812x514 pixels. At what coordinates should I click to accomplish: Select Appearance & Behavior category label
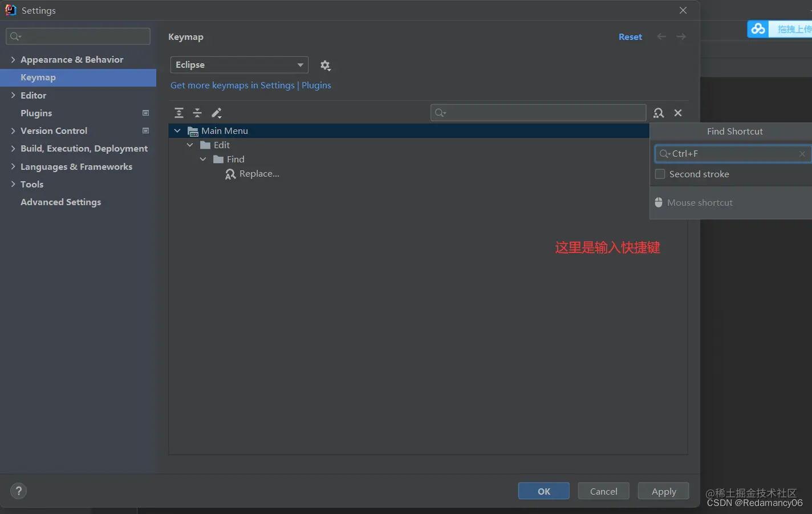pyautogui.click(x=72, y=59)
